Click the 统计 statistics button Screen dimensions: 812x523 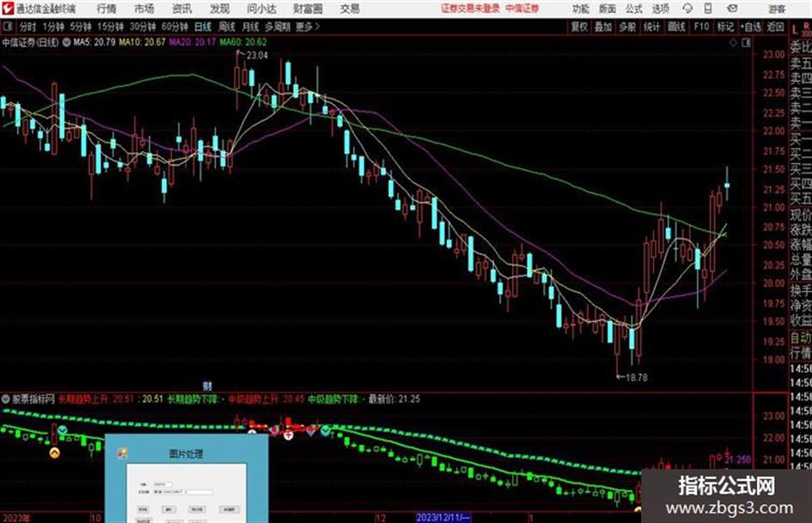click(651, 27)
